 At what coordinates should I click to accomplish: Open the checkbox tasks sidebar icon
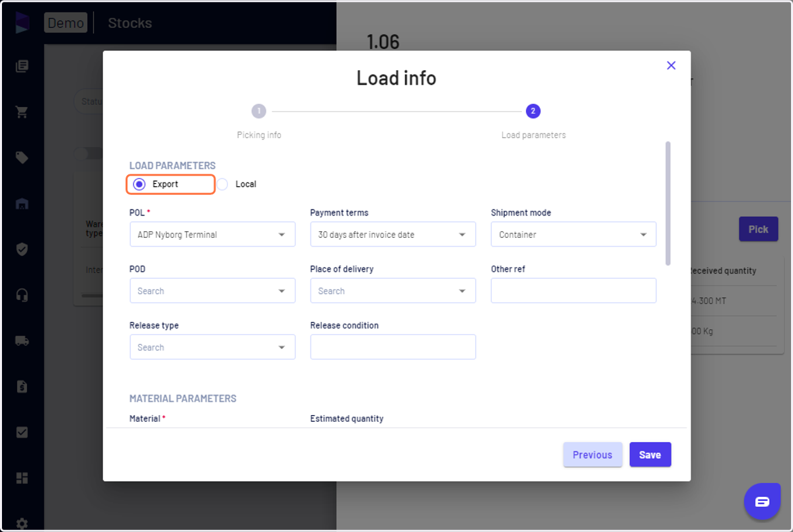pyautogui.click(x=22, y=432)
